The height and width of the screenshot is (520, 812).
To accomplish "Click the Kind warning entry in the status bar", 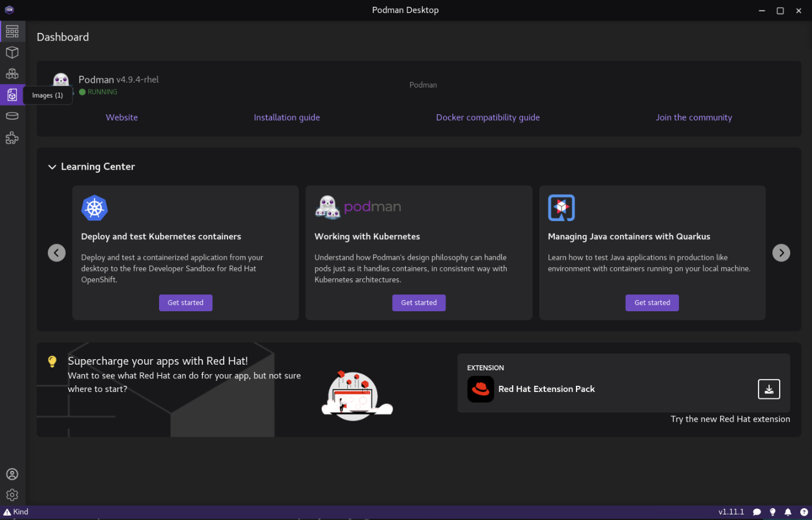I will [x=16, y=512].
